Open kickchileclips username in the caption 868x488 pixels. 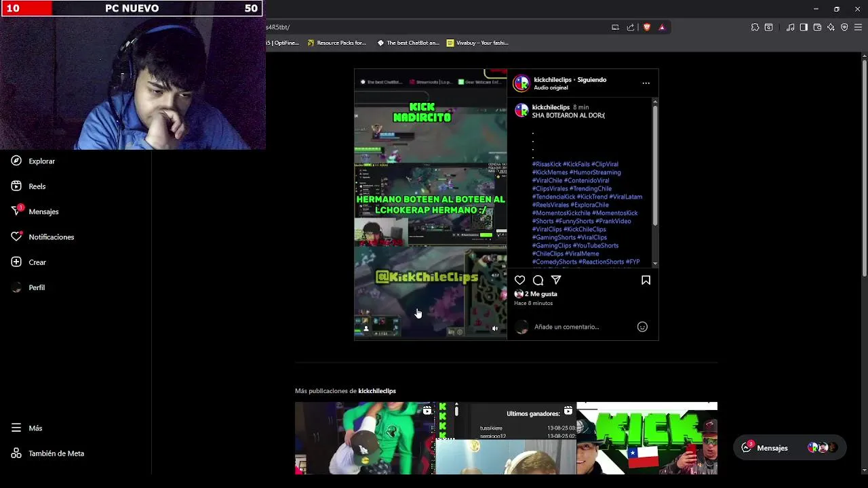tap(551, 107)
